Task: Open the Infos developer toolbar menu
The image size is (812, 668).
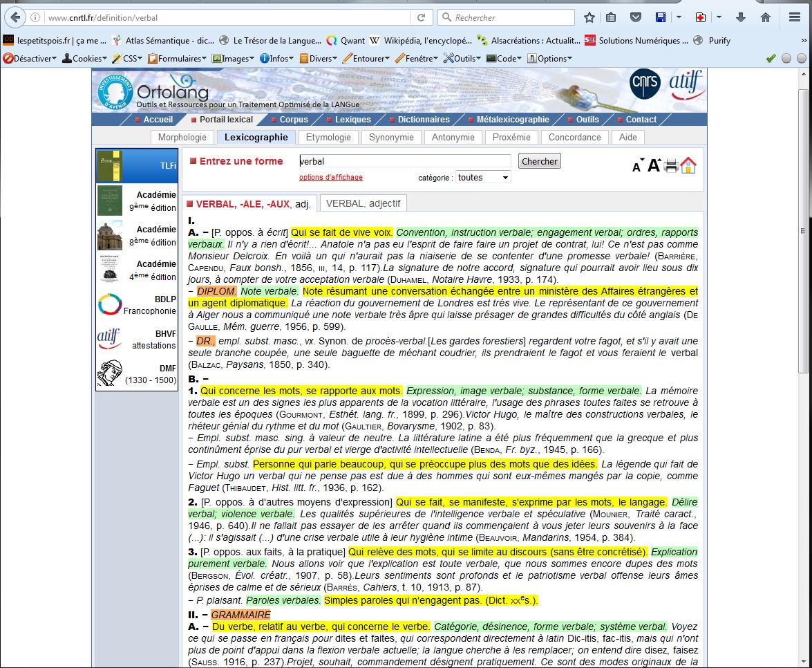Action: click(276, 59)
